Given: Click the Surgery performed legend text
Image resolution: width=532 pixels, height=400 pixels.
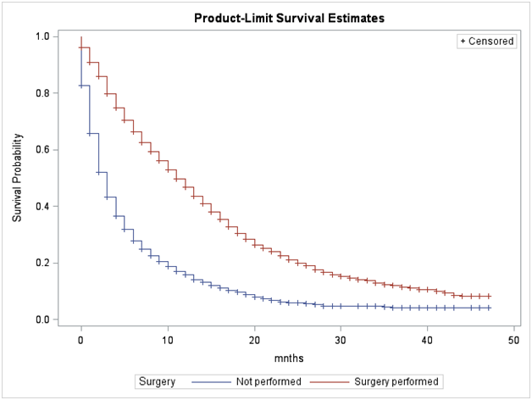Looking at the screenshot, I should tap(396, 381).
